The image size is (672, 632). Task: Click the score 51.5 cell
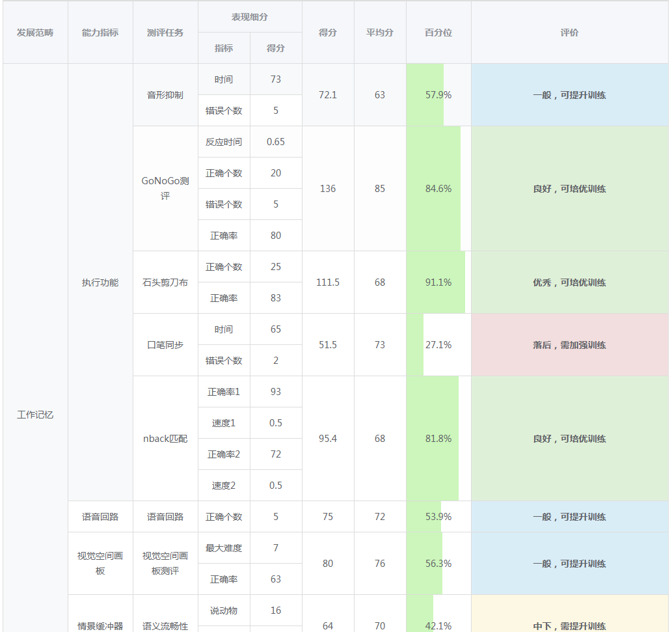click(x=328, y=345)
